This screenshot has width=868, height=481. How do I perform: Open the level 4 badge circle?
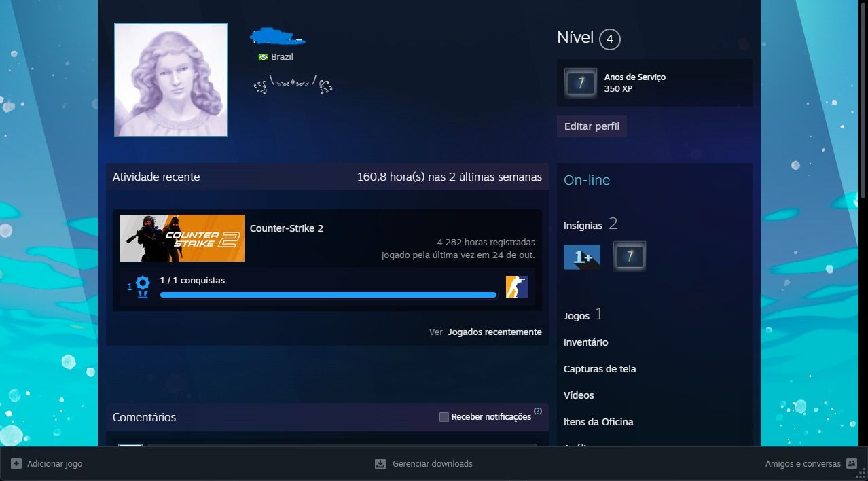[x=609, y=39]
